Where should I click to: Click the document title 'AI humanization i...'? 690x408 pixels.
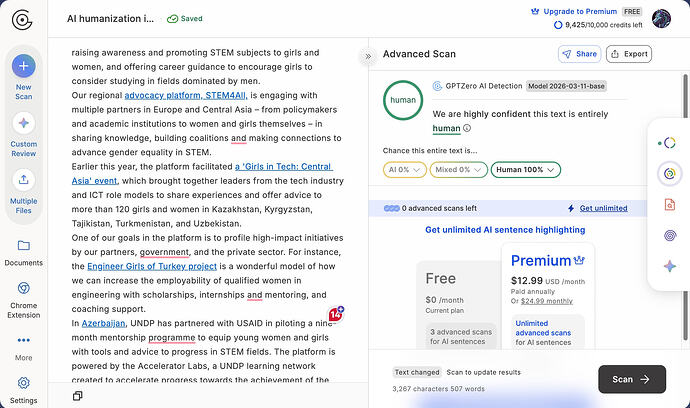(x=110, y=18)
